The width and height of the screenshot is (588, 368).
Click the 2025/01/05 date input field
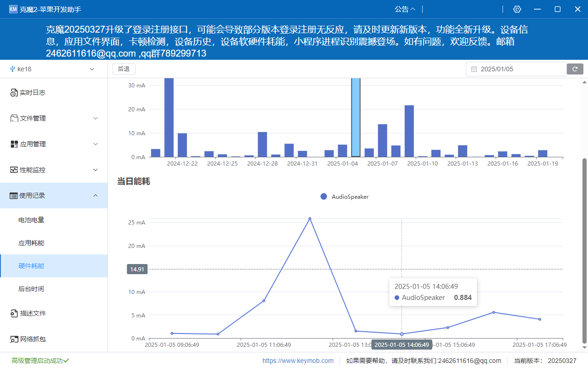516,69
